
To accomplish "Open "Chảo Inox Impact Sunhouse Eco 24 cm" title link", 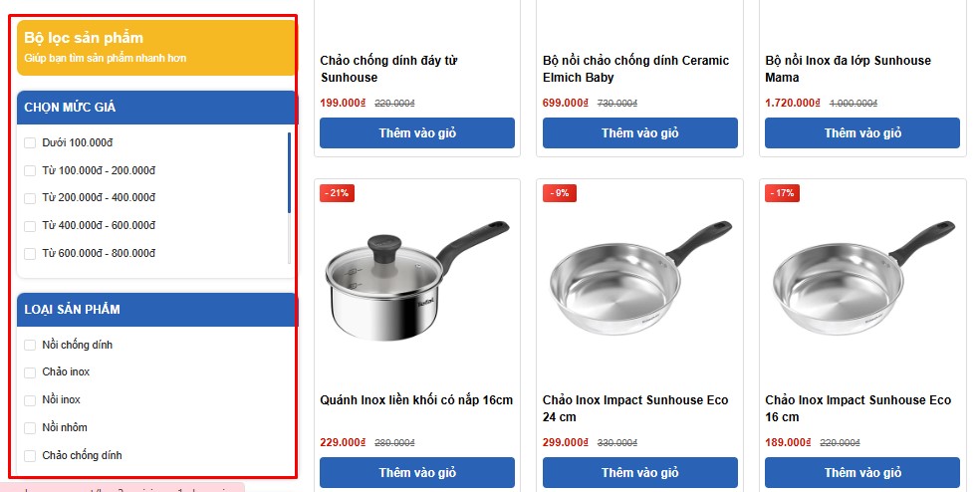I will (635, 408).
